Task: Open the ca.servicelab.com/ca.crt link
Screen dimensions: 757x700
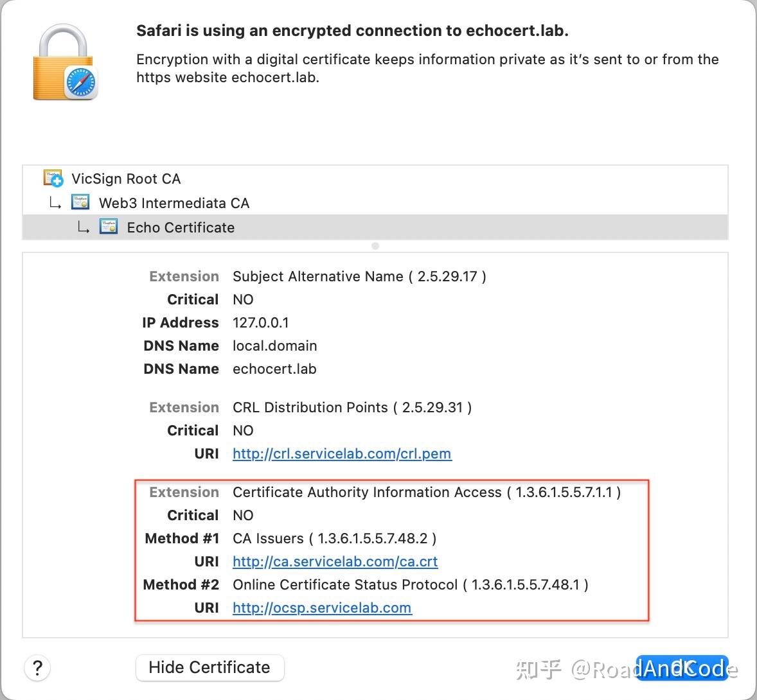Action: 335,561
